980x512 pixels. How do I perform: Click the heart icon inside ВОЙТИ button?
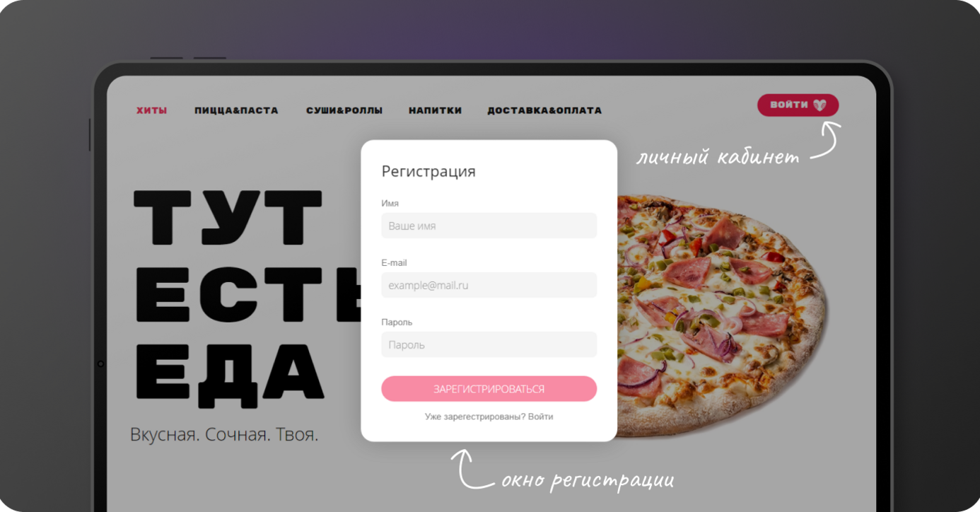(819, 105)
